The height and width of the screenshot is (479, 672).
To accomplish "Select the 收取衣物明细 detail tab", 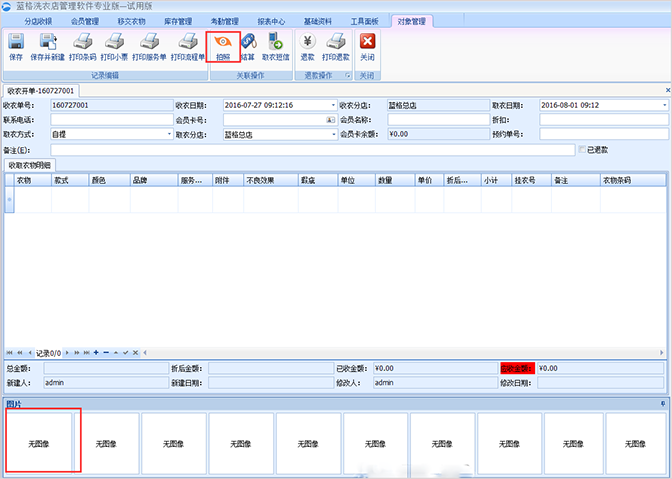I will coord(31,165).
